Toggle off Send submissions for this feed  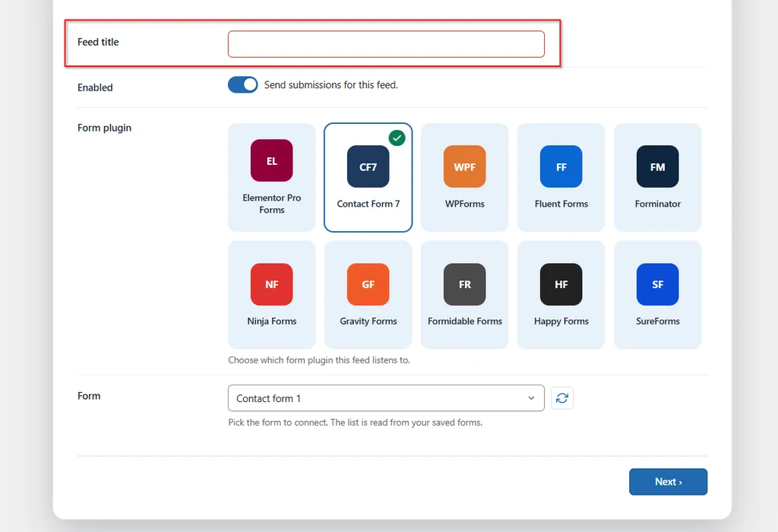coord(242,85)
